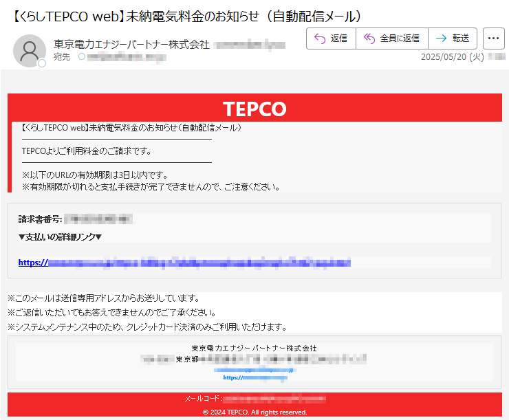Click the blurred footer link above https
Image resolution: width=509 pixels, height=420 pixels.
coord(255,370)
